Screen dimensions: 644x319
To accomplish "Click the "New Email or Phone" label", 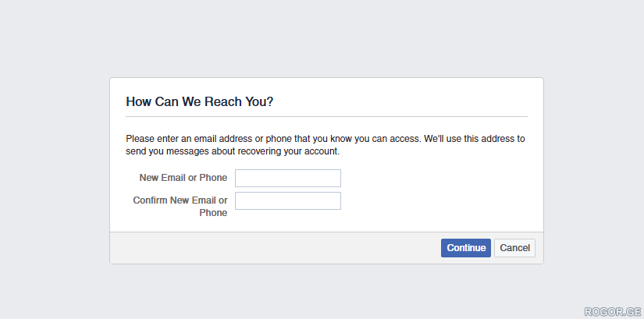I will pyautogui.click(x=183, y=178).
